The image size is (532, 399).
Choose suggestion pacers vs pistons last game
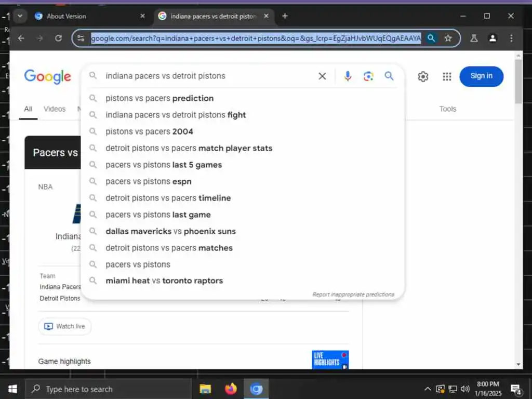243,215
